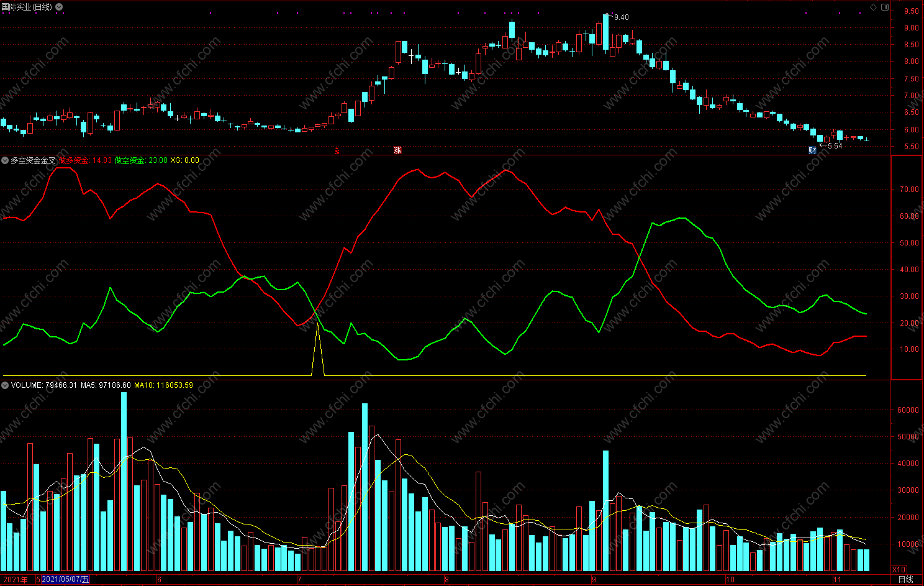924x586 pixels.
Task: Click the X10 volume scale label
Action: point(899,569)
